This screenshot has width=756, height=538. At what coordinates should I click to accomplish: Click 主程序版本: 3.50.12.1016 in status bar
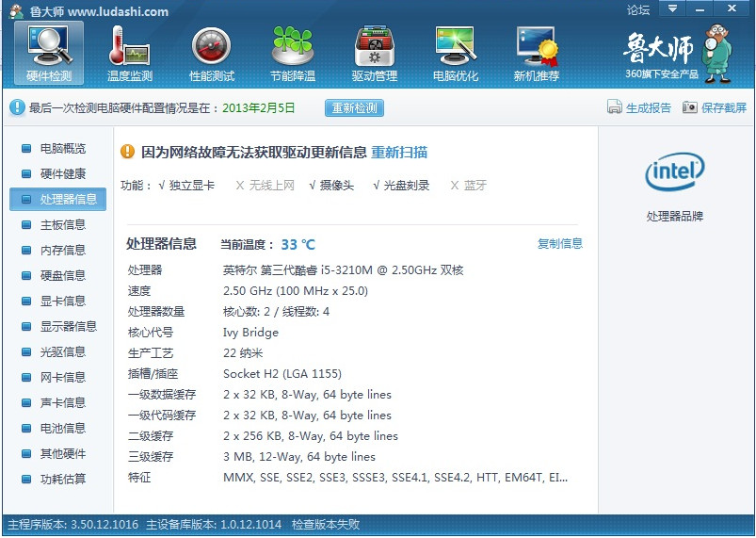click(72, 525)
